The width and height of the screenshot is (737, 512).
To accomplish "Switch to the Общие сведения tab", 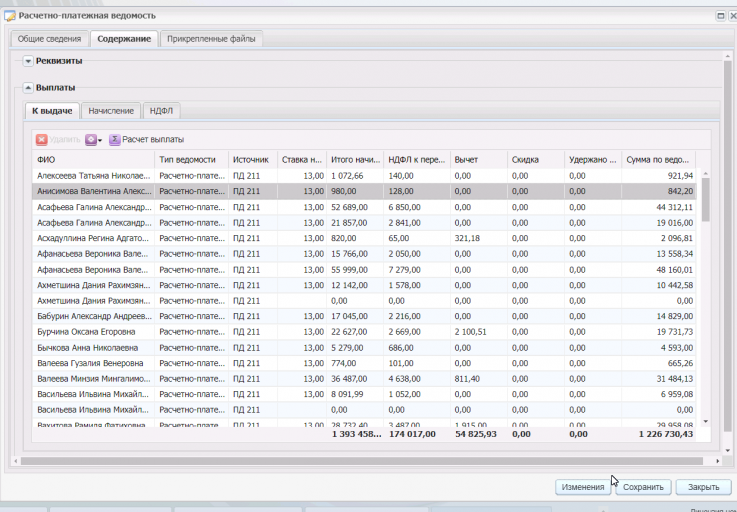I will pos(49,39).
